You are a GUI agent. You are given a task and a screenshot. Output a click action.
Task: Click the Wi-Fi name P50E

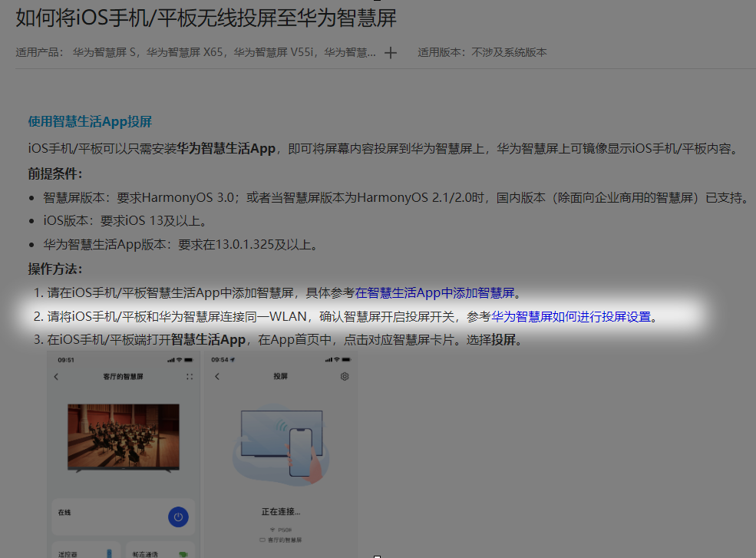click(285, 530)
